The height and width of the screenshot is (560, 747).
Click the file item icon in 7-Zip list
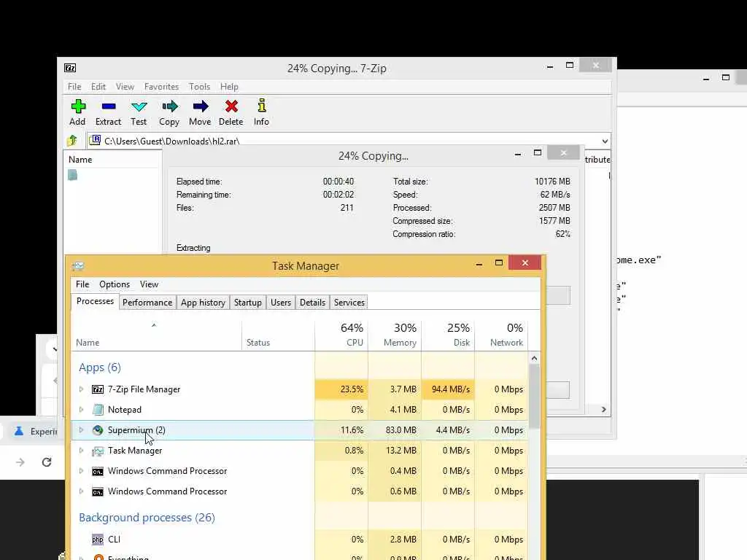pyautogui.click(x=72, y=175)
